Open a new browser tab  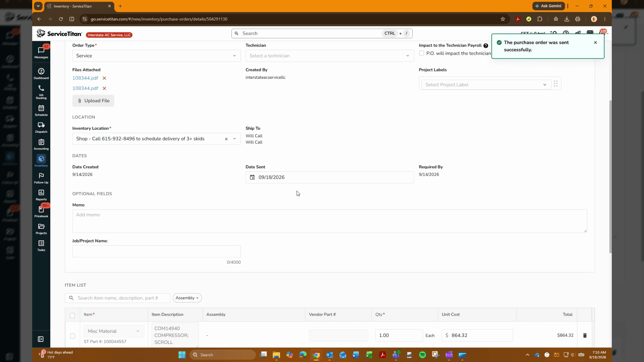pyautogui.click(x=120, y=6)
